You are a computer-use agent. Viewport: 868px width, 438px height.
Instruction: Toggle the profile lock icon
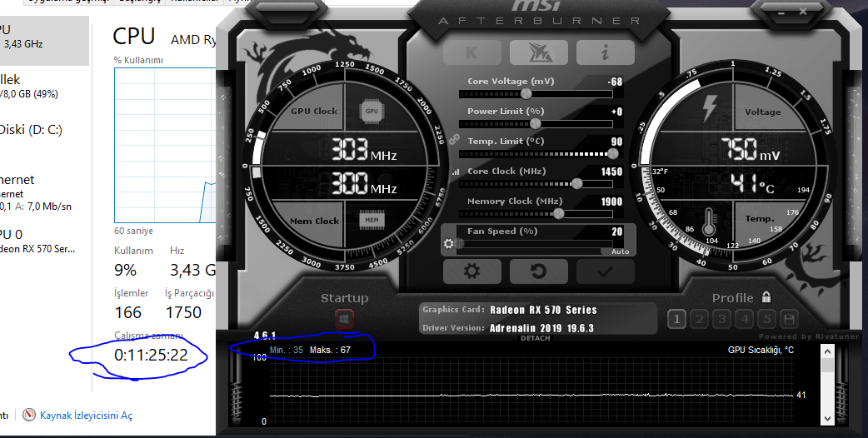(766, 297)
